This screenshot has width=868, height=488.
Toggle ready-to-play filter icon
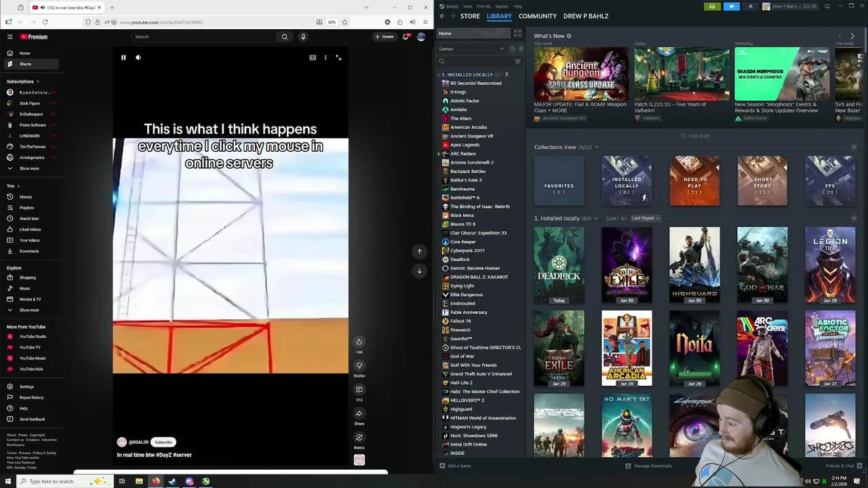[521, 49]
